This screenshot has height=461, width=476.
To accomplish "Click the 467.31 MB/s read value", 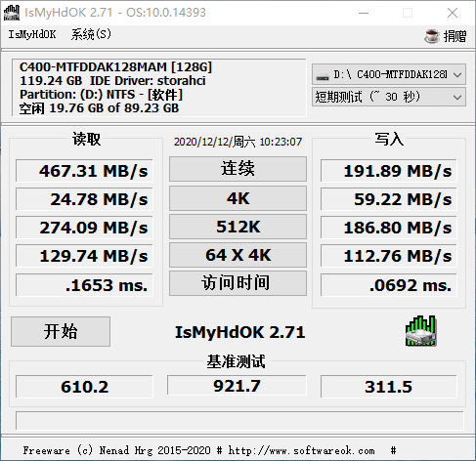I will pyautogui.click(x=84, y=171).
